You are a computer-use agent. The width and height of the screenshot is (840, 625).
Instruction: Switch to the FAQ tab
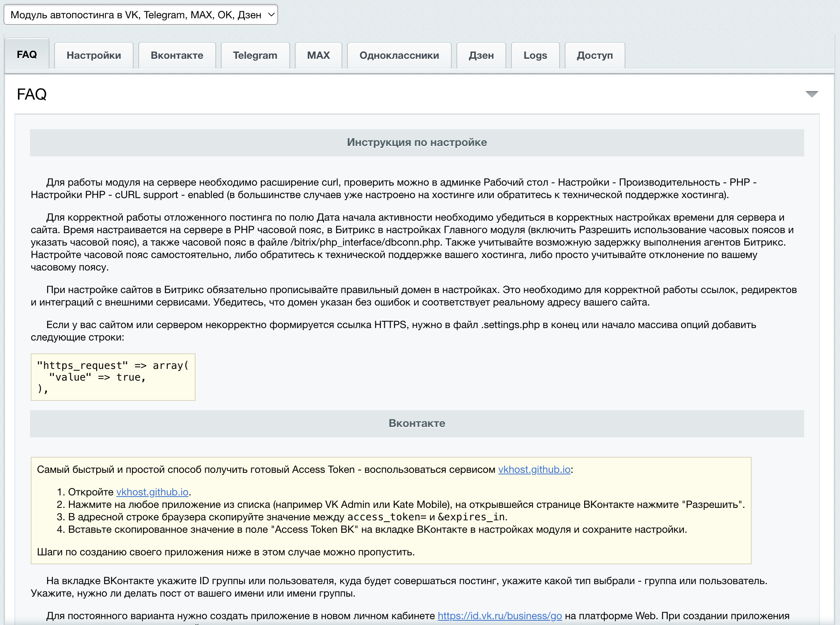coord(27,54)
